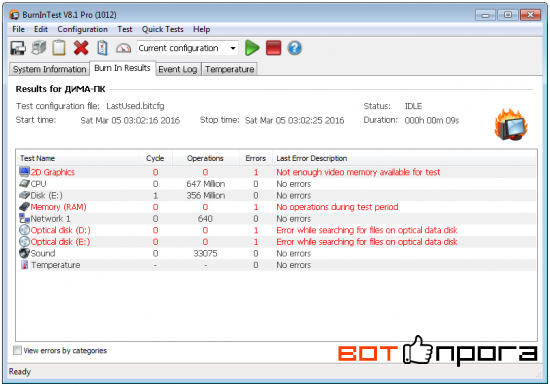Click the 640 operations value

point(205,218)
